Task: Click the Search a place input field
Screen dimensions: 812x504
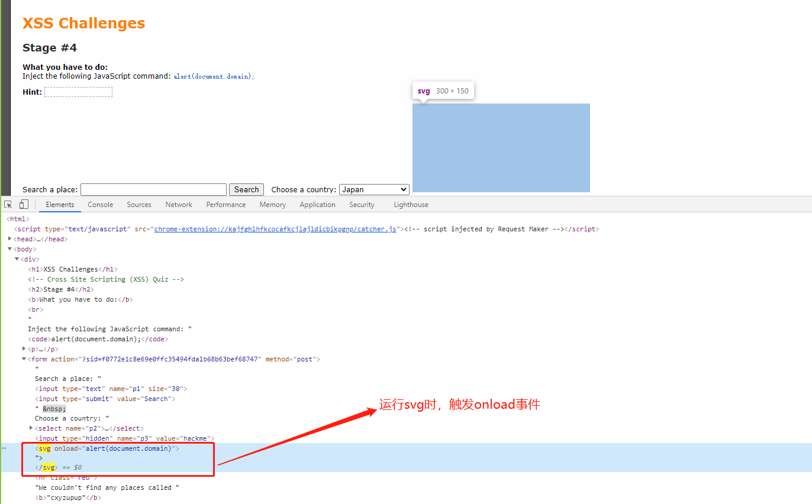Action: 153,189
